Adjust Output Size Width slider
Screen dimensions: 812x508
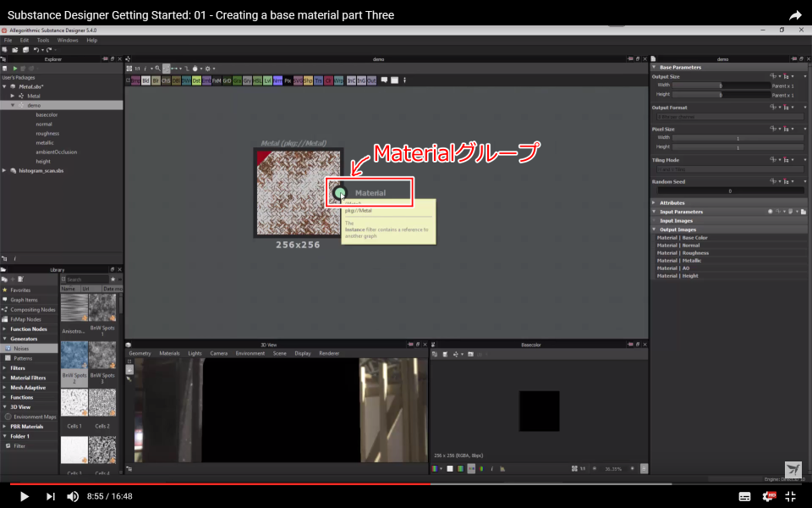[x=721, y=86]
